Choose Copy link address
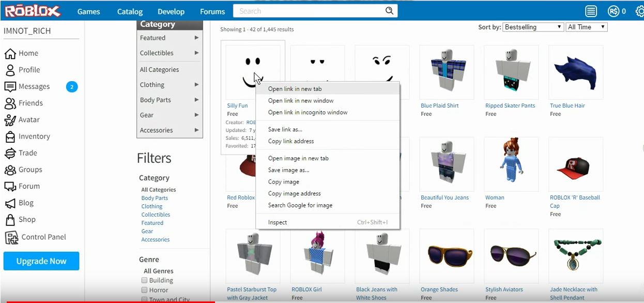 pos(328,141)
